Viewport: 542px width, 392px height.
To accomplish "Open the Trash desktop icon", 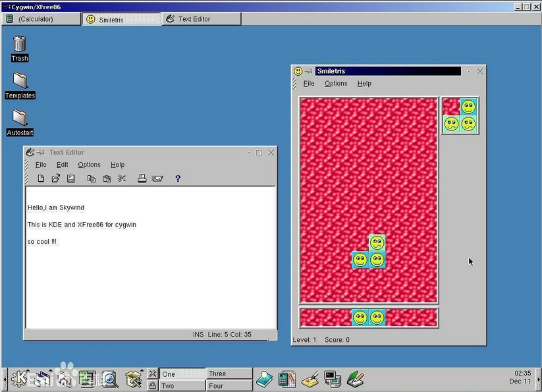I will click(20, 49).
